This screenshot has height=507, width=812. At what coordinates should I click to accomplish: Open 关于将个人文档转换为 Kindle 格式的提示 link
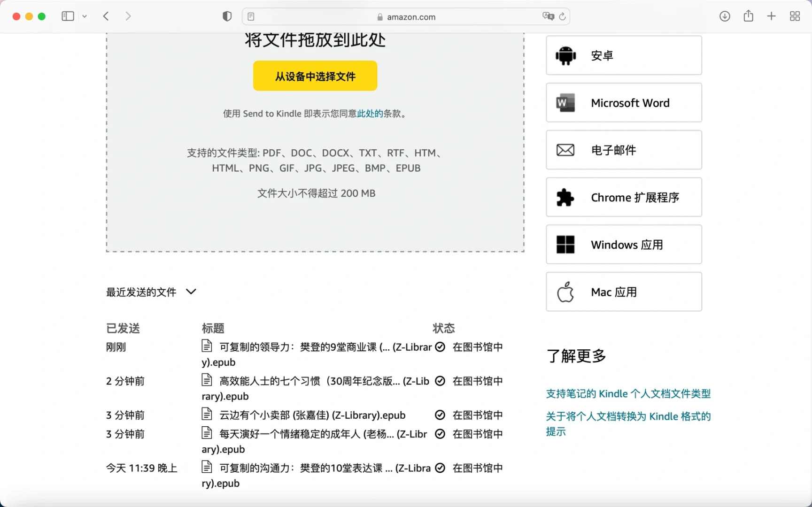628,424
